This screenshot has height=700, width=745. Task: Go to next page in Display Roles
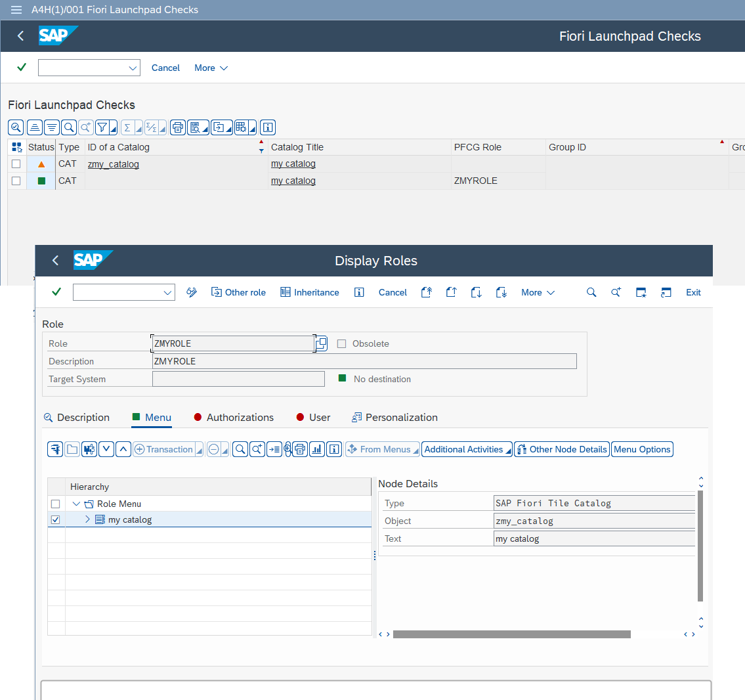click(x=476, y=292)
